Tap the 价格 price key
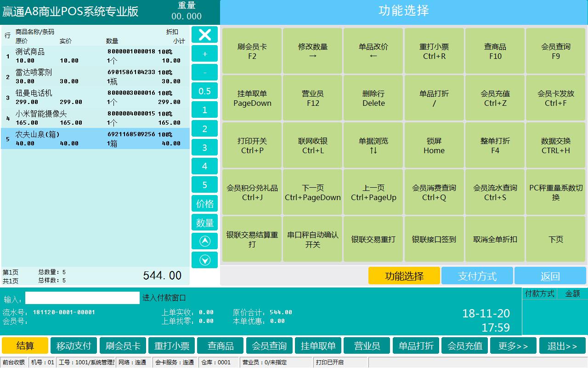Viewport: 588px width, 368px height. (204, 204)
